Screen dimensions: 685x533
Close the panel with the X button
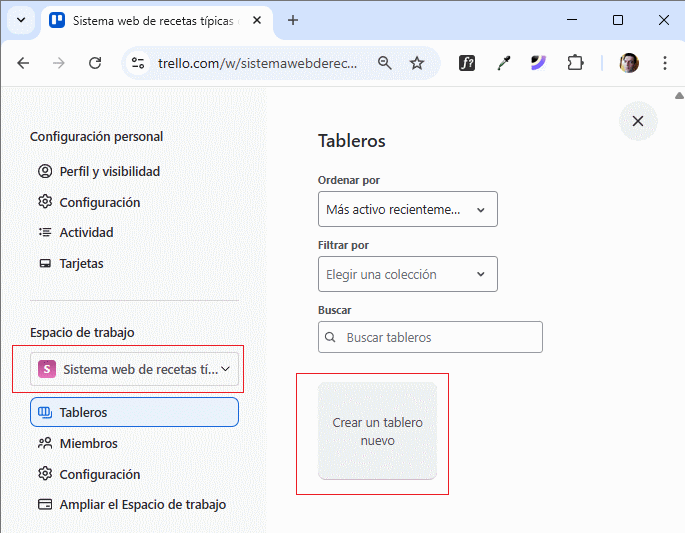pyautogui.click(x=638, y=121)
